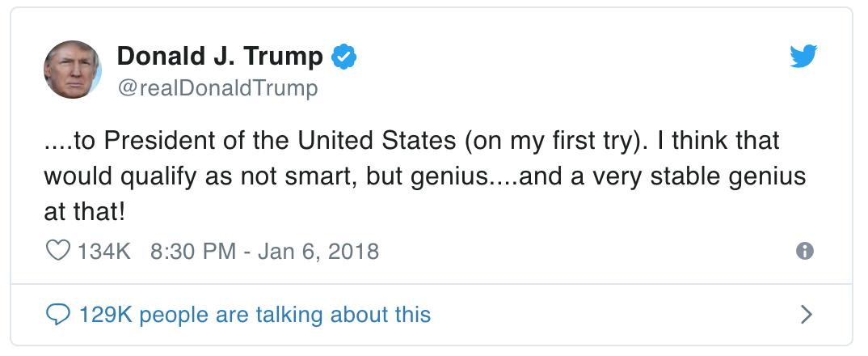Image resolution: width=868 pixels, height=356 pixels.
Task: Click the 134K like count
Action: (104, 251)
